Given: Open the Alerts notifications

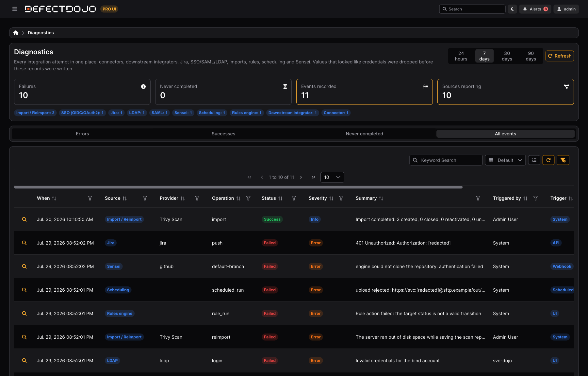Looking at the screenshot, I should pyautogui.click(x=535, y=9).
